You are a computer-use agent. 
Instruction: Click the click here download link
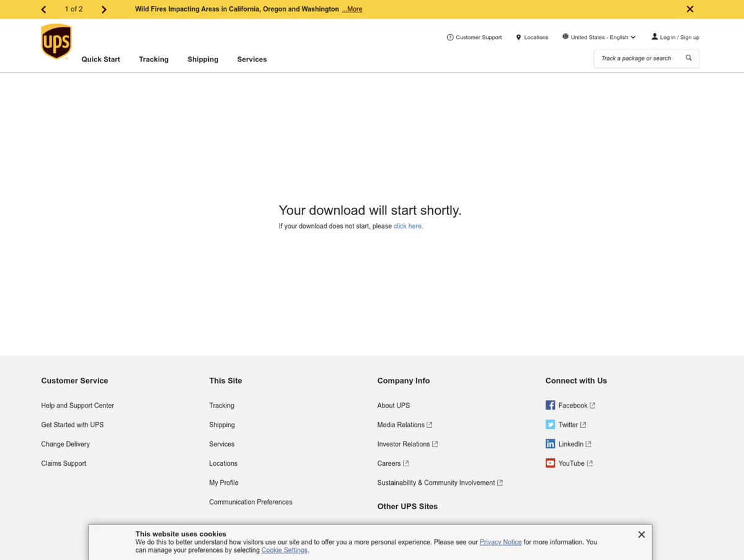pos(407,226)
